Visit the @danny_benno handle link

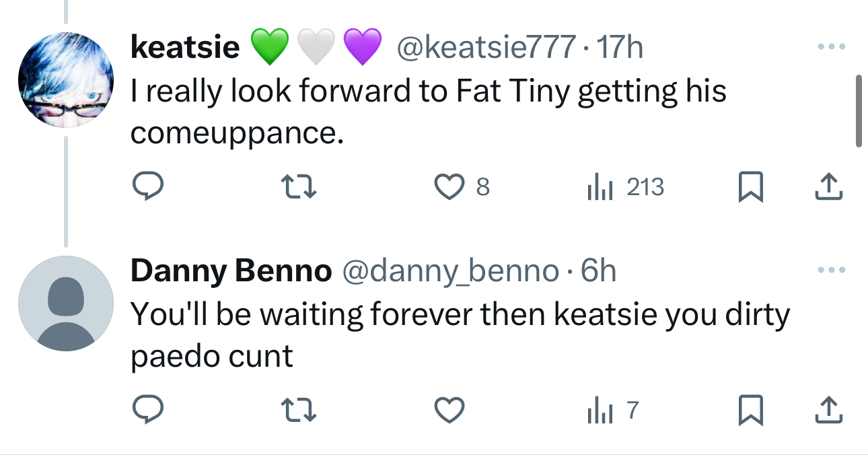(451, 271)
